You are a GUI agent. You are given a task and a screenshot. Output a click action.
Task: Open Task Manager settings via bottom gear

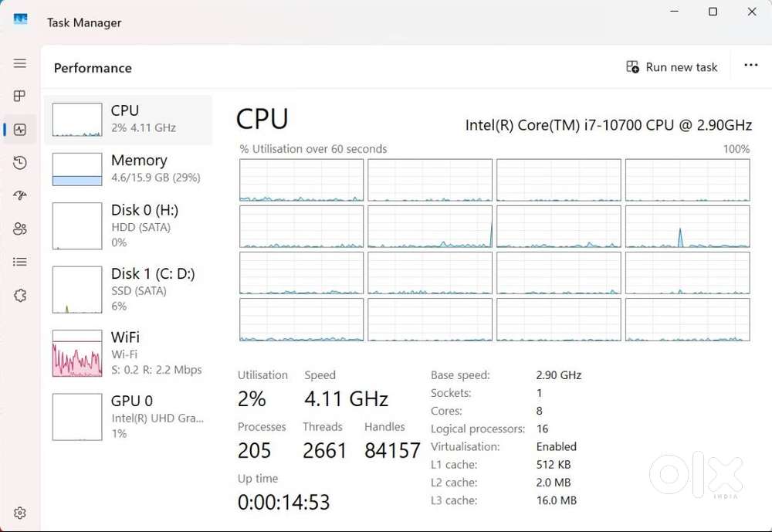20,512
